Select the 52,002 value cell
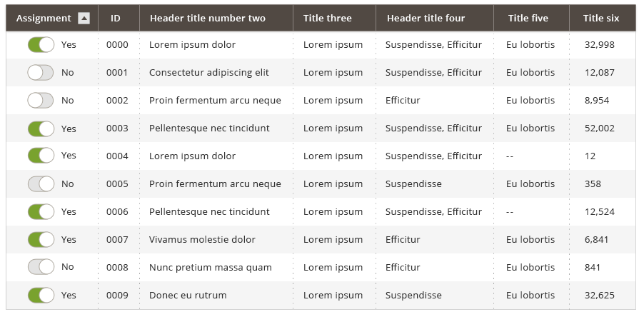 [600, 129]
